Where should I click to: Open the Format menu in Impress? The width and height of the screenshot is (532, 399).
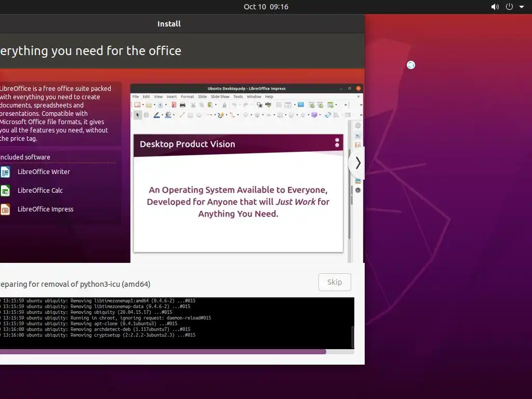[187, 97]
